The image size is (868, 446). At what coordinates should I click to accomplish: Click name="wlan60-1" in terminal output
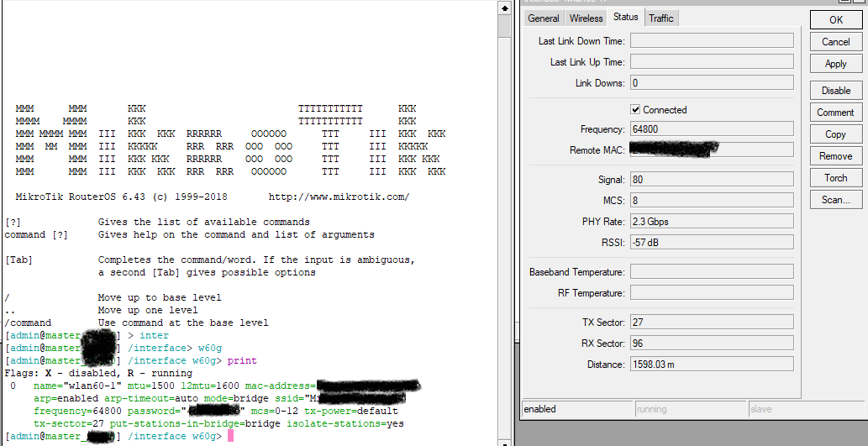pos(77,386)
